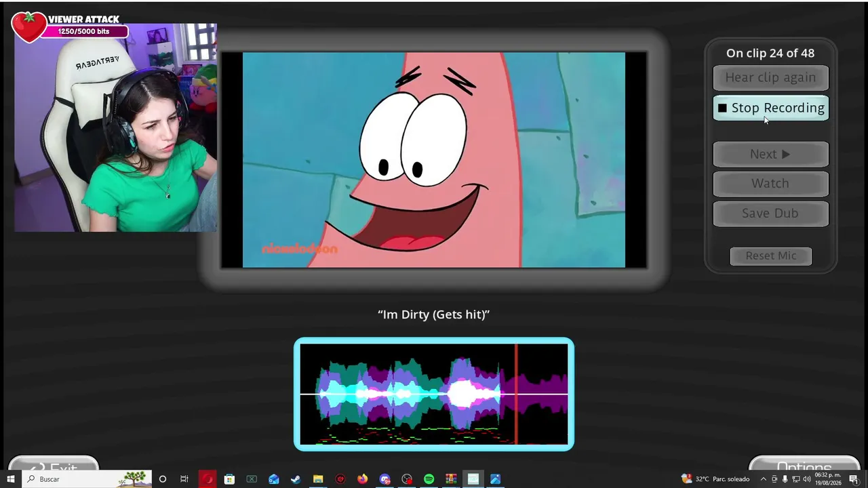The width and height of the screenshot is (868, 488).
Task: Open the red round app icon beside File Explorer
Action: pos(340,479)
